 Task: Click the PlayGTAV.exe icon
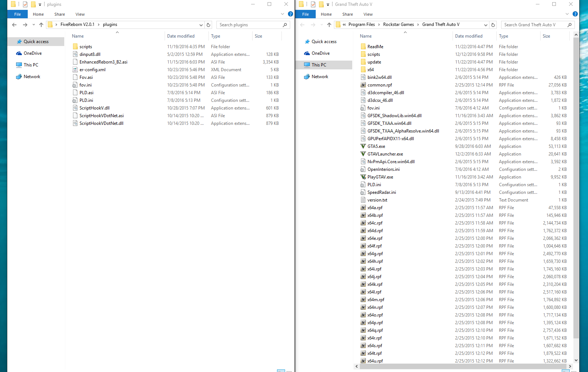[363, 177]
